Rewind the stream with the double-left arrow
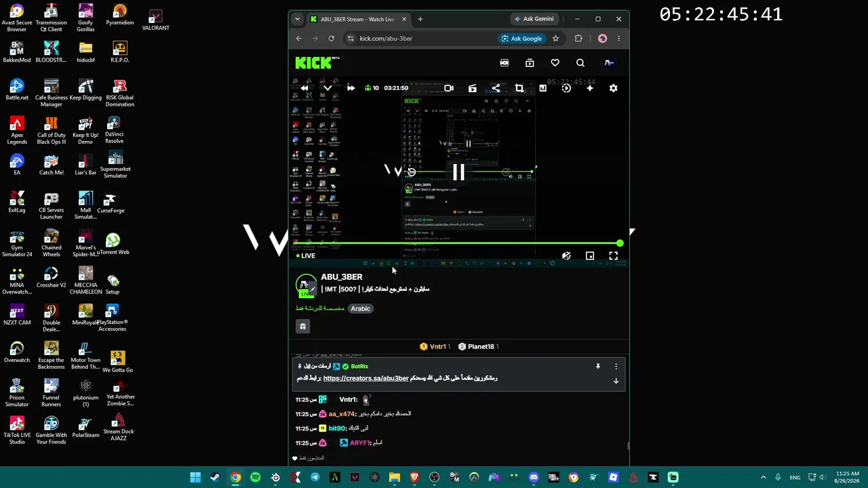The image size is (868, 488). click(x=304, y=88)
